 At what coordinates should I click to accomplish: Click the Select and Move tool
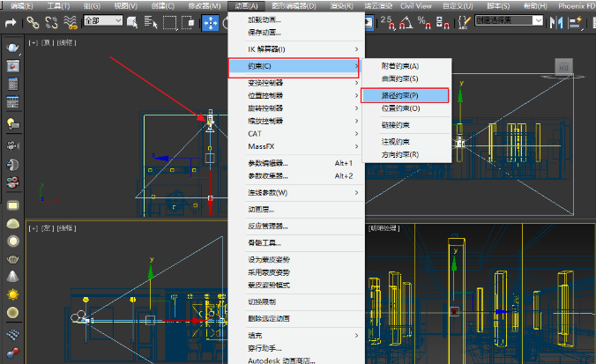[x=211, y=21]
